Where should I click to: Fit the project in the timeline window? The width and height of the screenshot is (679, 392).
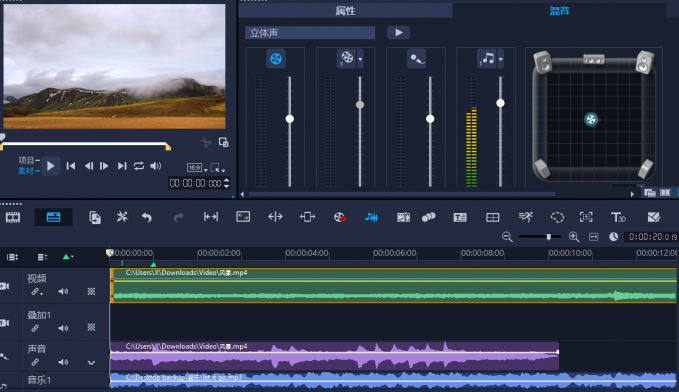tap(594, 236)
